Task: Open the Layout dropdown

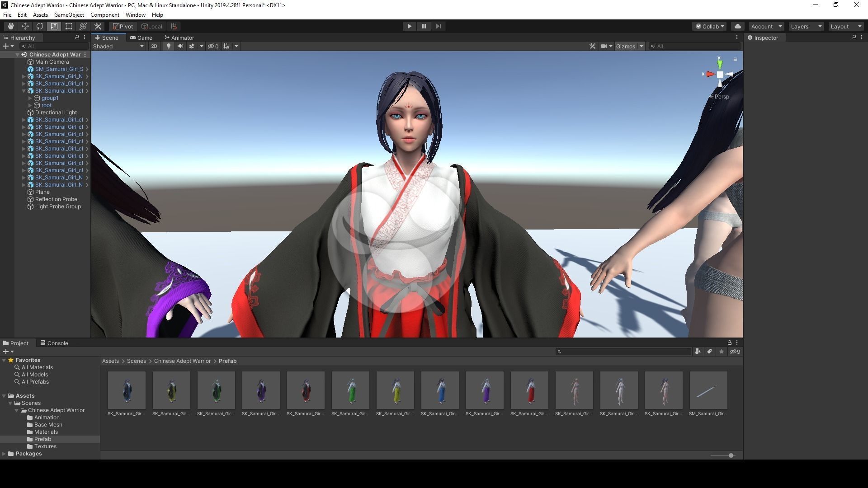Action: (x=846, y=26)
